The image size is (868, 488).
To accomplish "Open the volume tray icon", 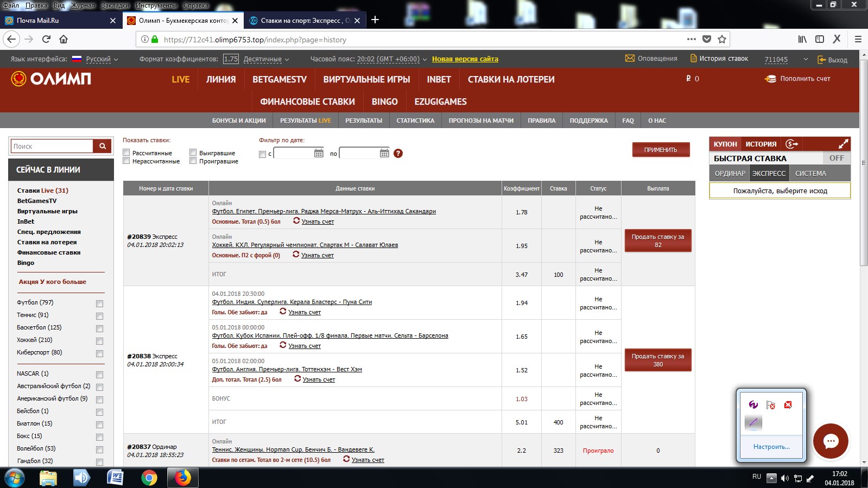I will [x=784, y=478].
